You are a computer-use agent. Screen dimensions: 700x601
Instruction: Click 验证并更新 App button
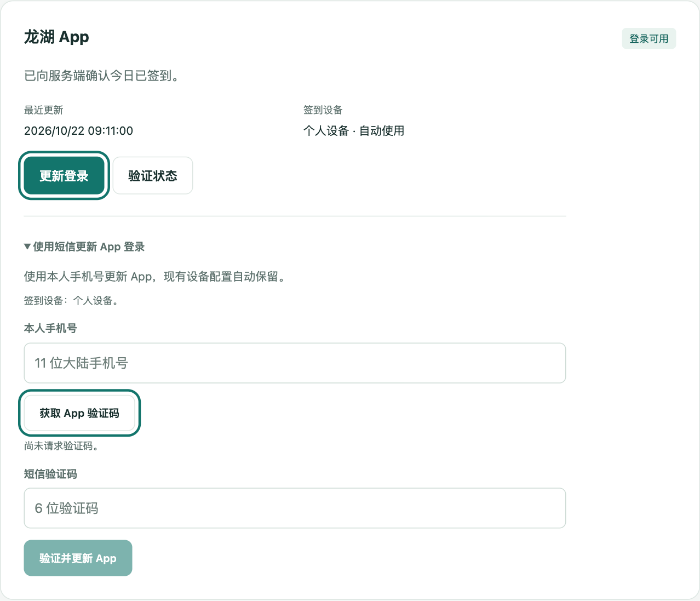click(x=78, y=558)
